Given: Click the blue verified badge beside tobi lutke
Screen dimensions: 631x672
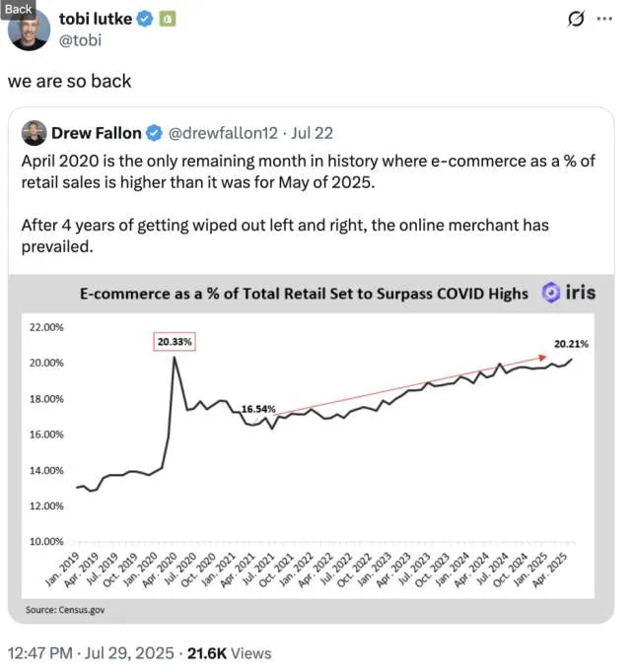Looking at the screenshot, I should point(145,19).
